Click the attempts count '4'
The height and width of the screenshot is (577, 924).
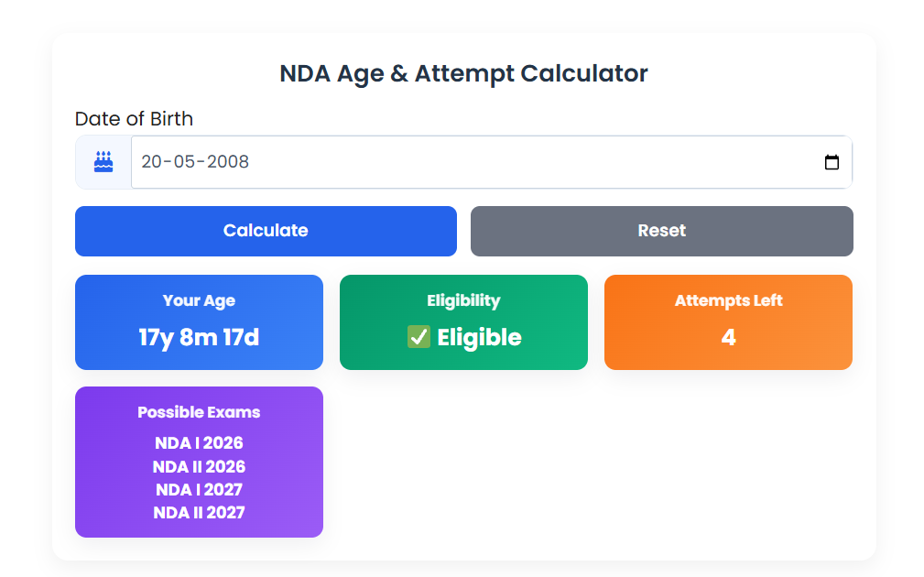tap(728, 337)
